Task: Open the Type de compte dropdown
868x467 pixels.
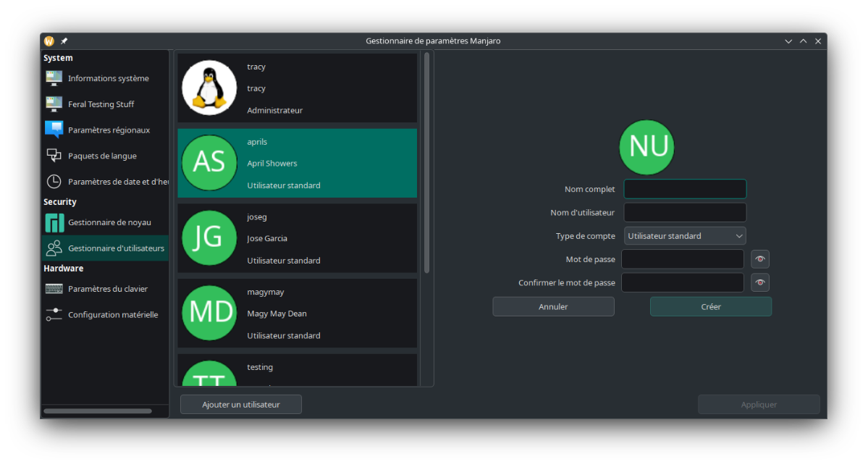Action: click(x=685, y=236)
